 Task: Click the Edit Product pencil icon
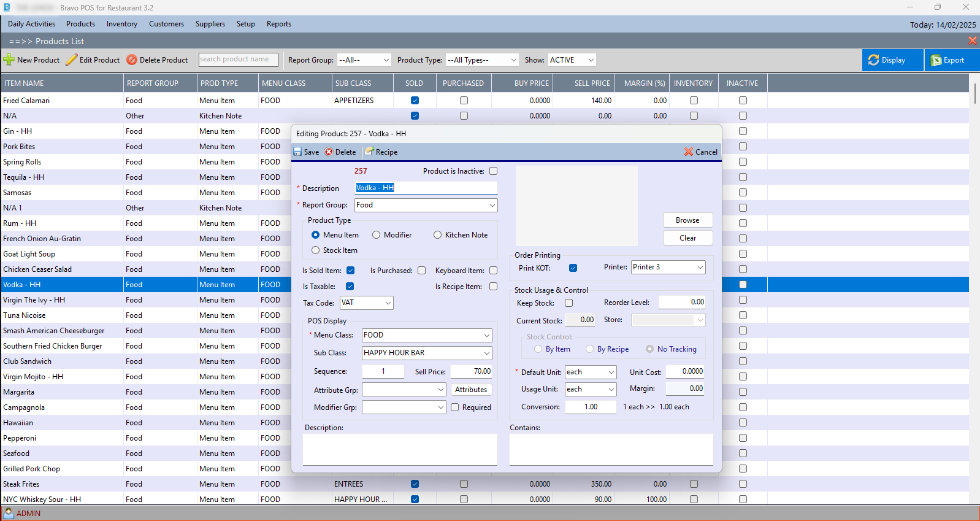click(72, 60)
